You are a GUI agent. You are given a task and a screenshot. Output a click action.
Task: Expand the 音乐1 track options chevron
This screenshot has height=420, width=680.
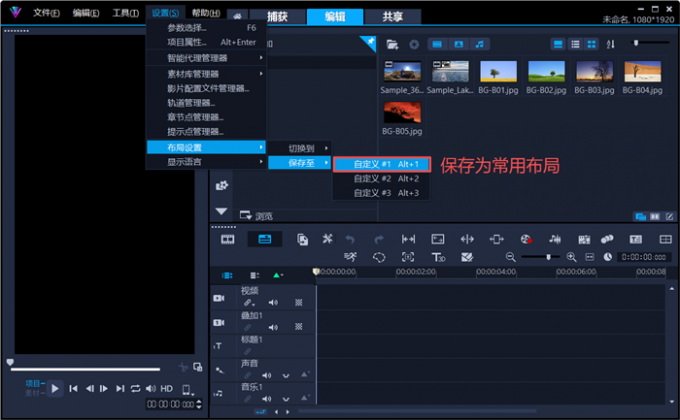286,399
